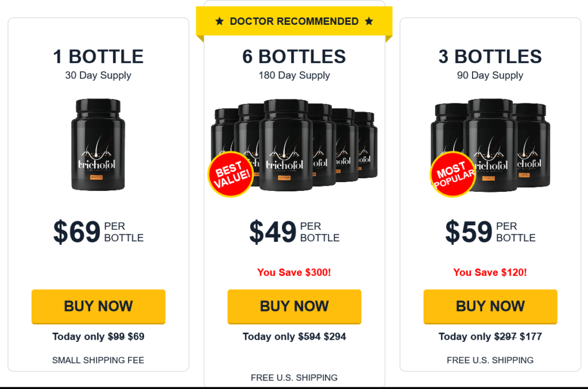Click the $49 per bottle price
588x389 pixels.
pyautogui.click(x=295, y=232)
